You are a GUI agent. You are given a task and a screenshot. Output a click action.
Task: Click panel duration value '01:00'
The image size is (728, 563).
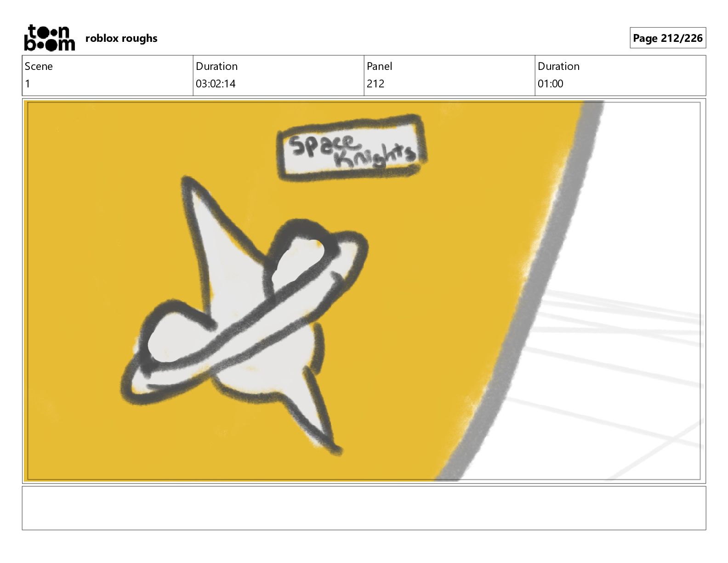click(550, 84)
